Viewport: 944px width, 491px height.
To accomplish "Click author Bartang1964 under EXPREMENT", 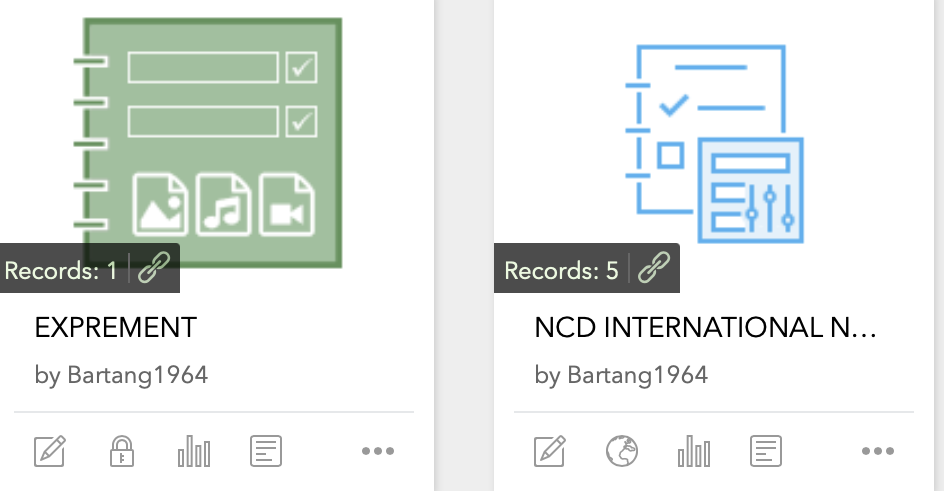I will (121, 375).
